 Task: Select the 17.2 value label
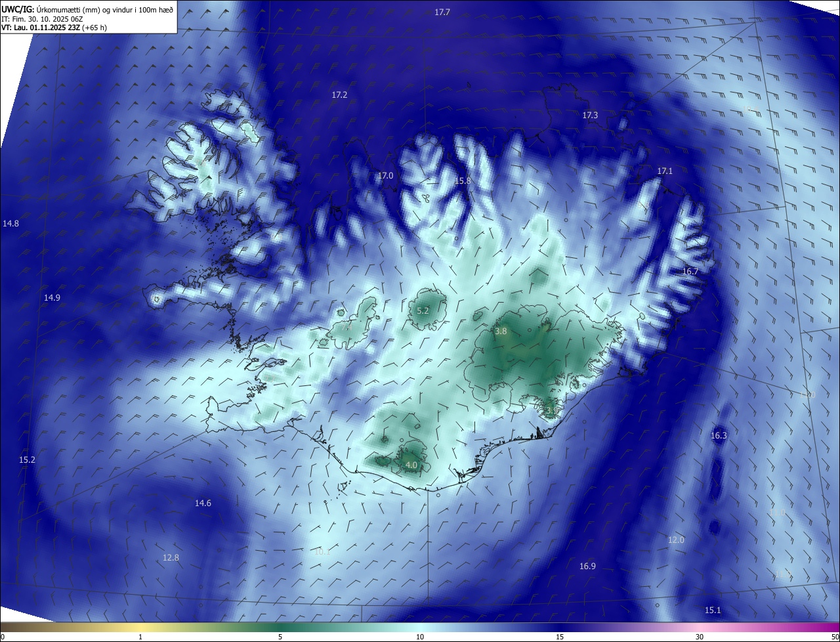click(339, 95)
